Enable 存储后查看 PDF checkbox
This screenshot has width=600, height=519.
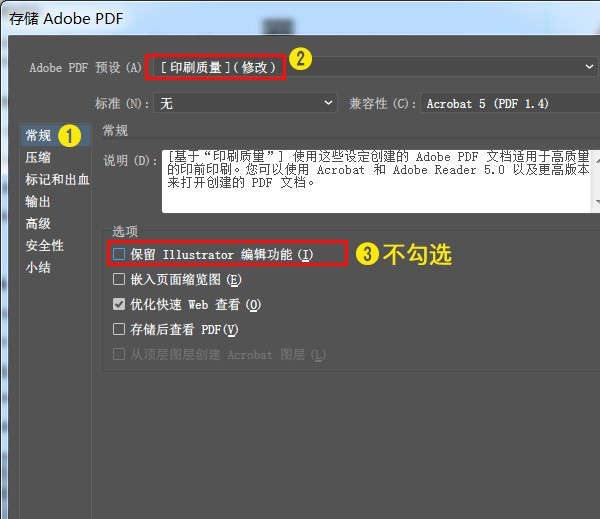tap(119, 329)
